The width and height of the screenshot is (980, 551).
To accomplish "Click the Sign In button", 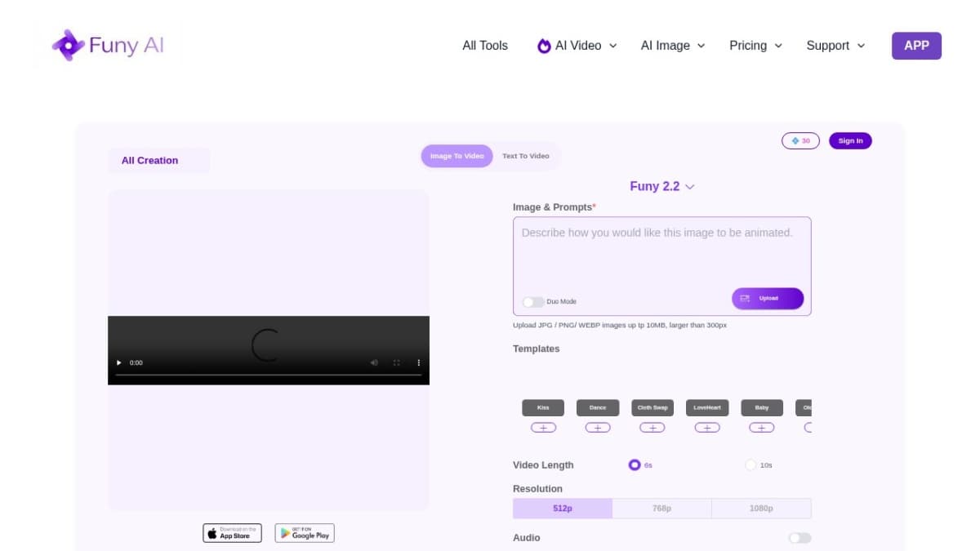I will pos(850,141).
